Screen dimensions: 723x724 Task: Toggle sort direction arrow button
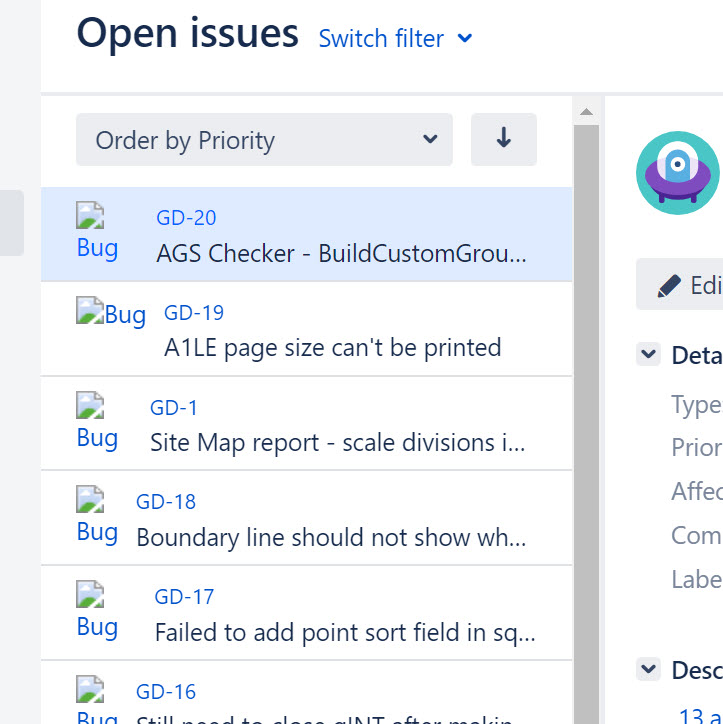504,139
